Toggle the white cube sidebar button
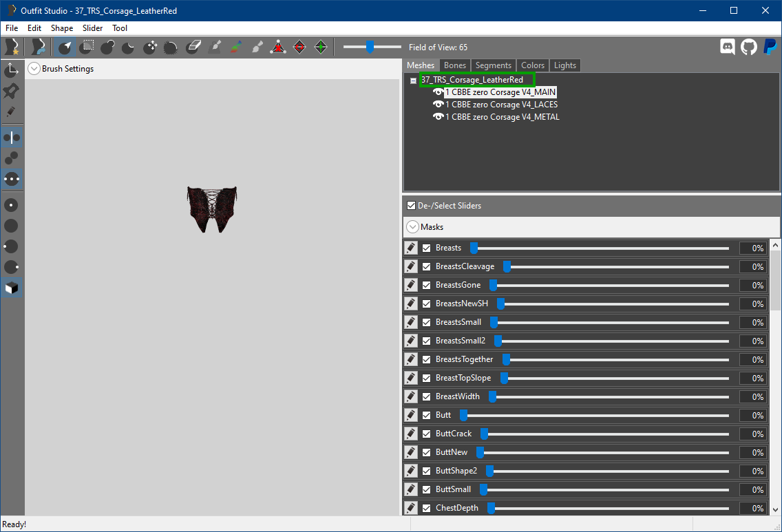Image resolution: width=782 pixels, height=532 pixels. click(x=12, y=288)
